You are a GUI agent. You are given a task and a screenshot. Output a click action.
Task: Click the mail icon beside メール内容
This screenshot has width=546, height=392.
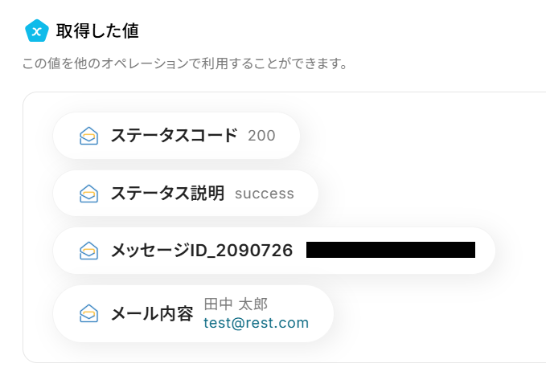pos(89,313)
